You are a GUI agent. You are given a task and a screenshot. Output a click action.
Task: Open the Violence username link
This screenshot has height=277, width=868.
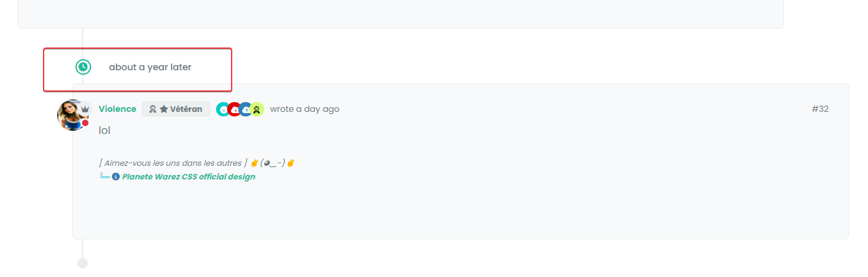(x=117, y=109)
